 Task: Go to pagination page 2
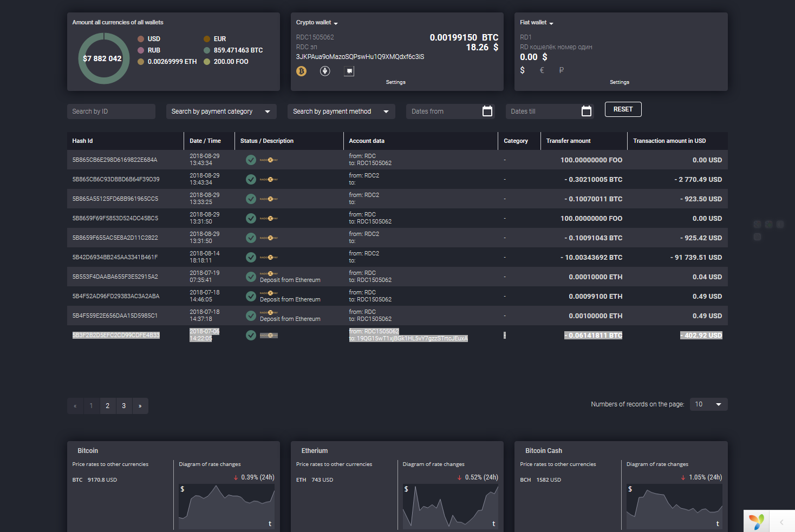coord(108,406)
